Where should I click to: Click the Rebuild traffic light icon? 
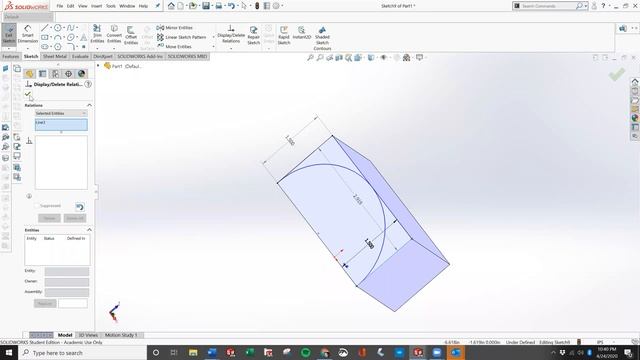pyautogui.click(x=257, y=6)
